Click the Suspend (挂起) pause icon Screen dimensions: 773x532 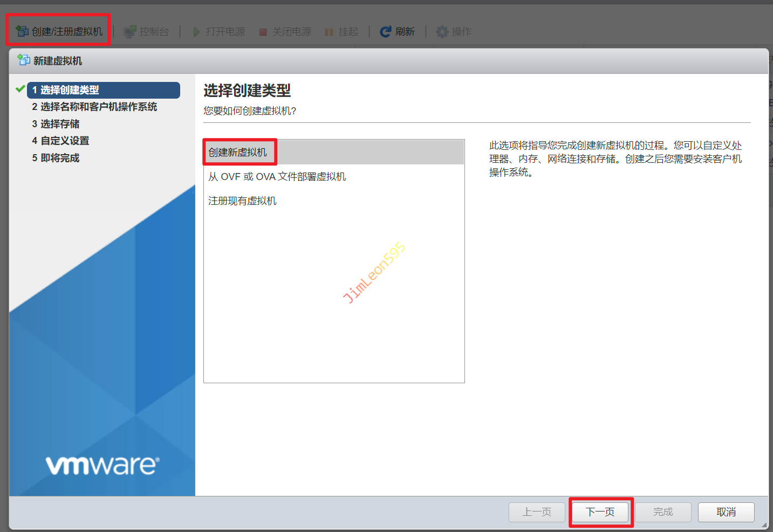click(329, 32)
